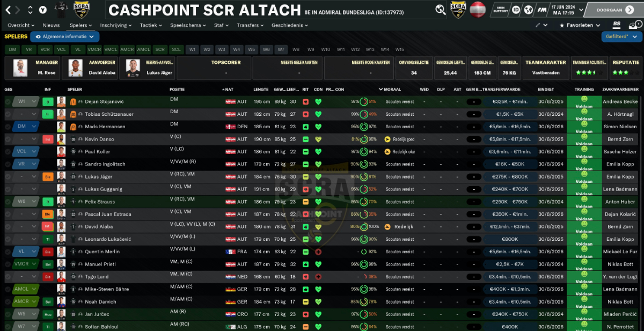Click the Austria flag ball icon
This screenshot has height=331, width=644.
tap(477, 9)
